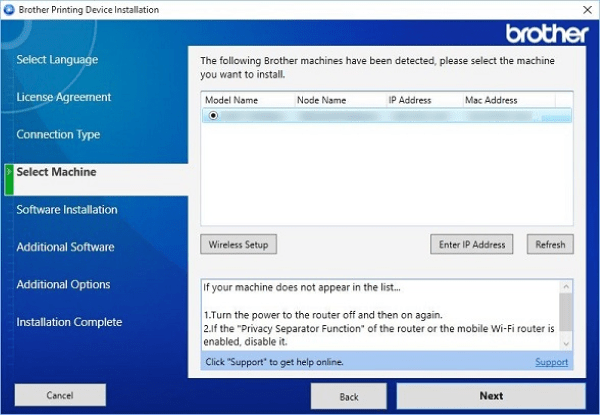Screen dimensions: 600x415
Task: Sort by Model Name column header
Action: coord(248,100)
